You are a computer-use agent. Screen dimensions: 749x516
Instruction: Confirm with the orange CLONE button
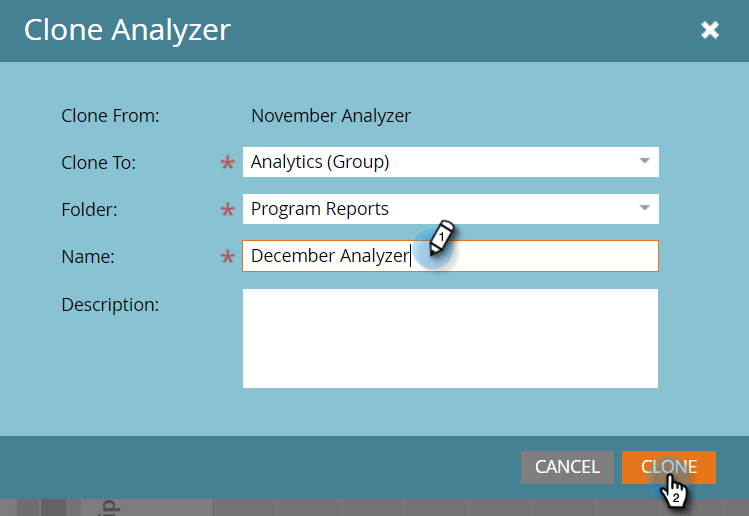point(669,467)
